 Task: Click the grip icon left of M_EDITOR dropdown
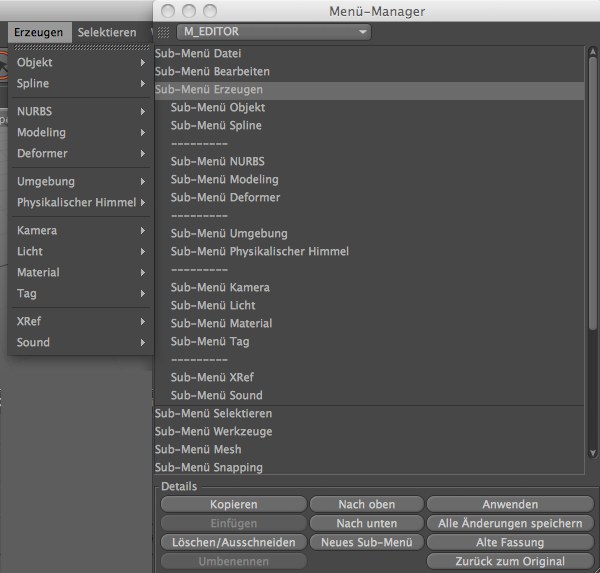(x=165, y=32)
